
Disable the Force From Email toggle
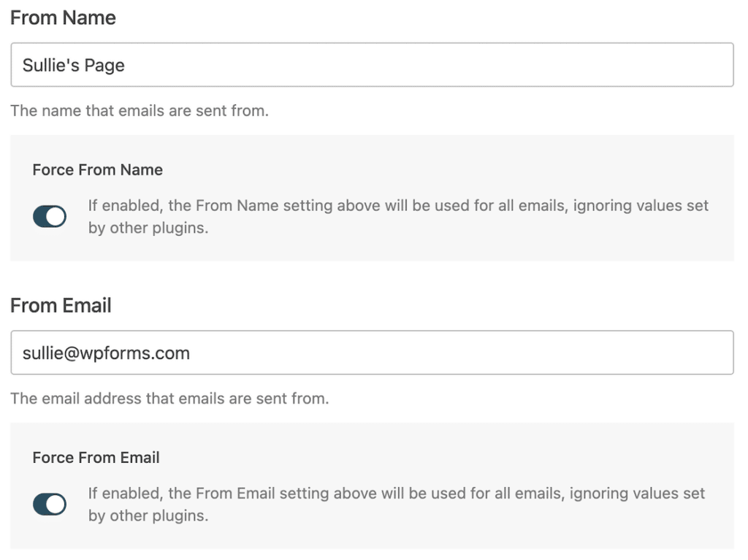click(x=49, y=504)
